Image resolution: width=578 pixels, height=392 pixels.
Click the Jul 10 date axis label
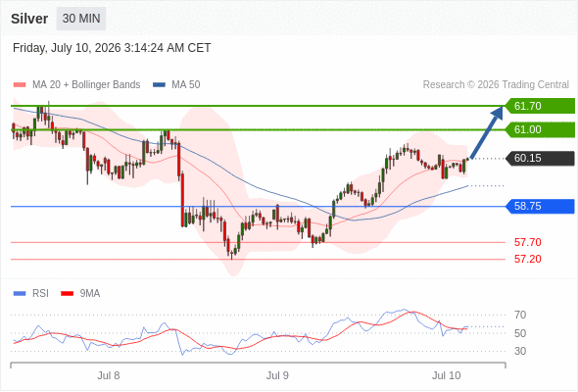pyautogui.click(x=447, y=375)
